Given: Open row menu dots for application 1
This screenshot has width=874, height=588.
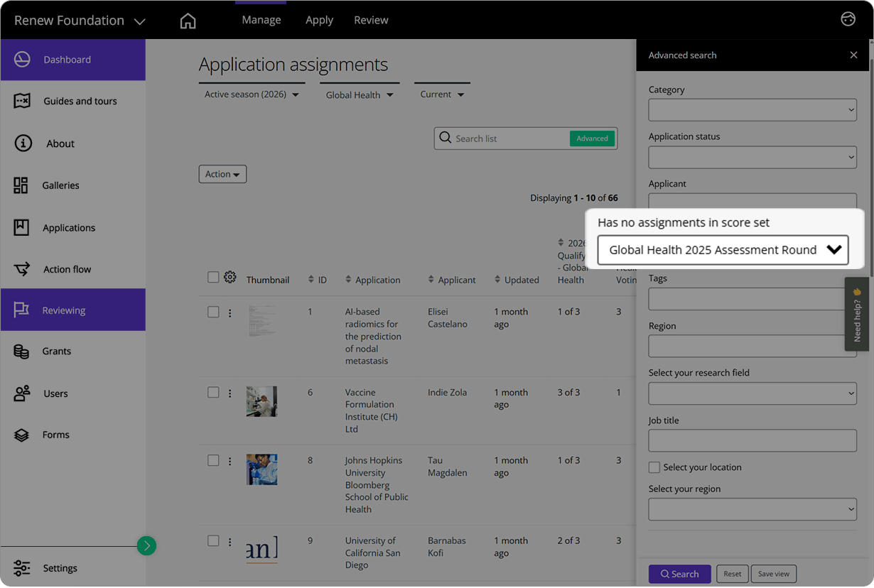Looking at the screenshot, I should 230,312.
